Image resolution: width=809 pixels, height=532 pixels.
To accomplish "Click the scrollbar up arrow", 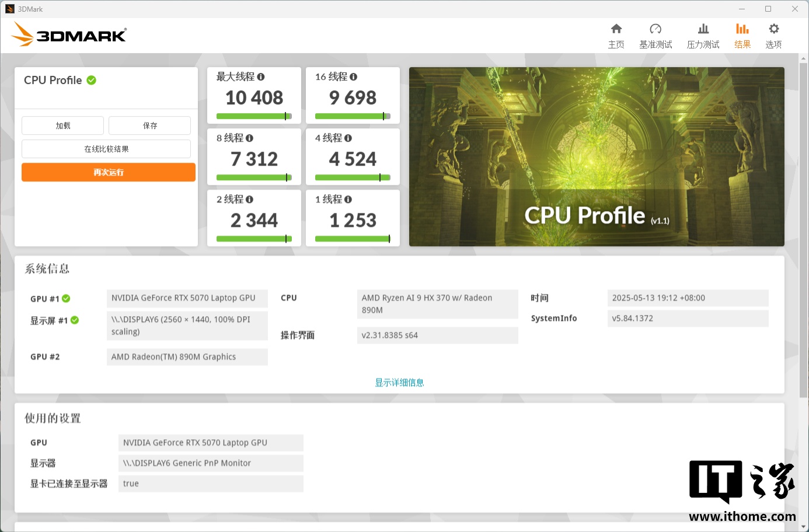I will point(804,58).
